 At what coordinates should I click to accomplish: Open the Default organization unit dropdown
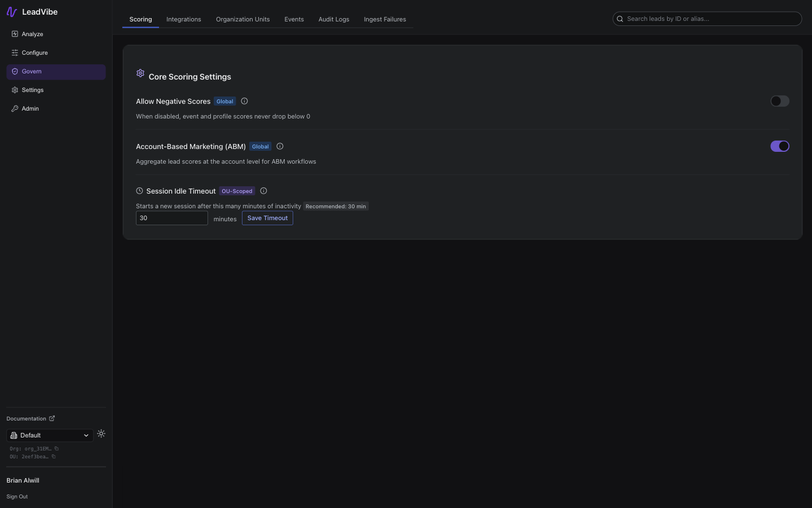pyautogui.click(x=50, y=435)
